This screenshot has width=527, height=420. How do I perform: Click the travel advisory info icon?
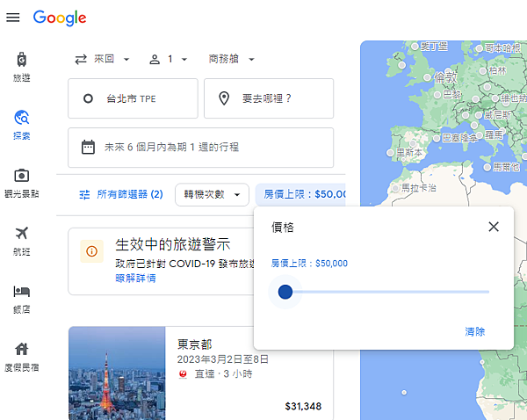tap(91, 250)
